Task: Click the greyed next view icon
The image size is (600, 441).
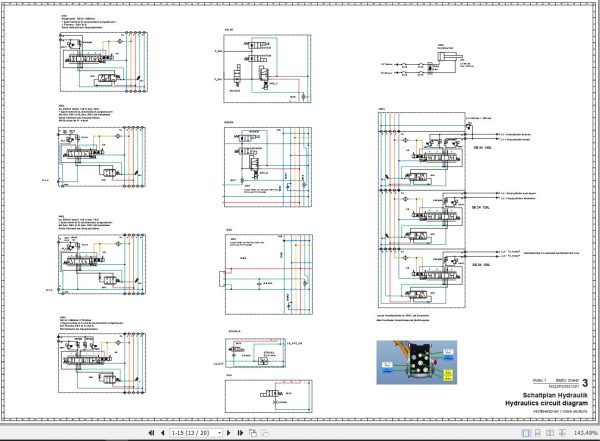Action: (x=265, y=433)
